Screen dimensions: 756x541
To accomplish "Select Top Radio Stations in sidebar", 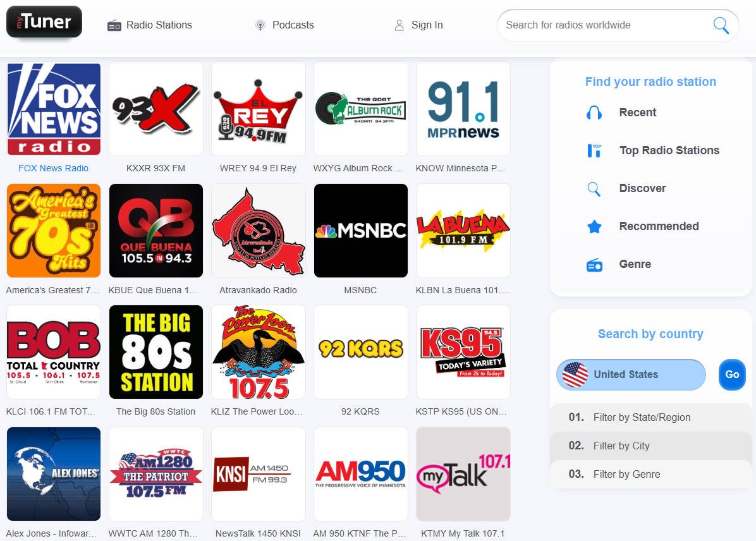I will (669, 150).
